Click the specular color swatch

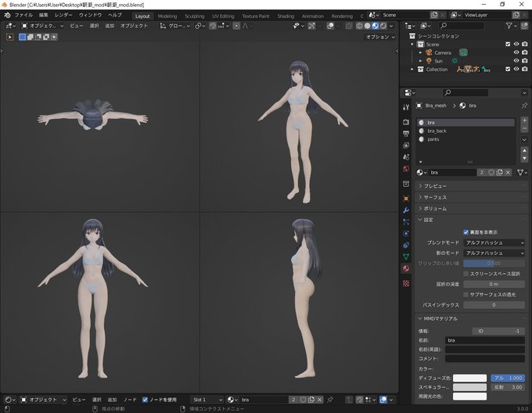tap(469, 387)
